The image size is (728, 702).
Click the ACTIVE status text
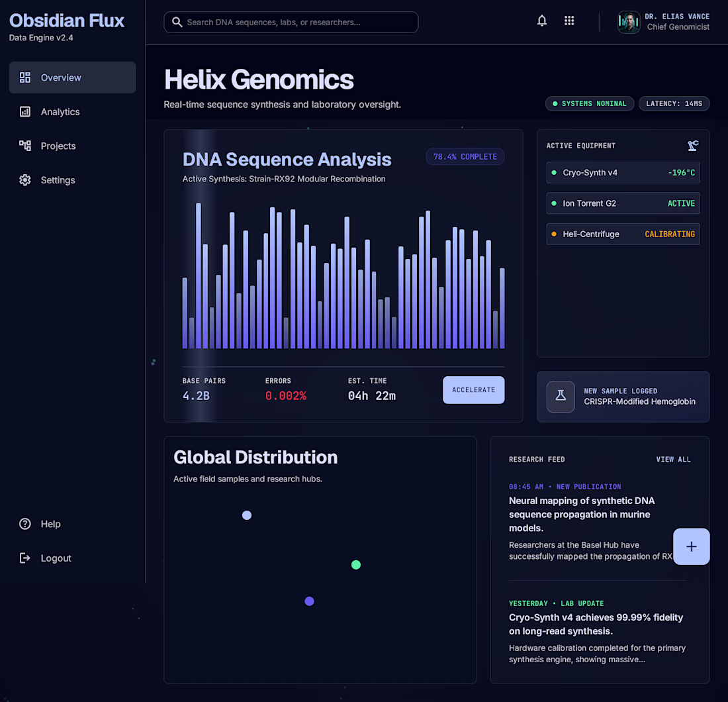point(681,203)
